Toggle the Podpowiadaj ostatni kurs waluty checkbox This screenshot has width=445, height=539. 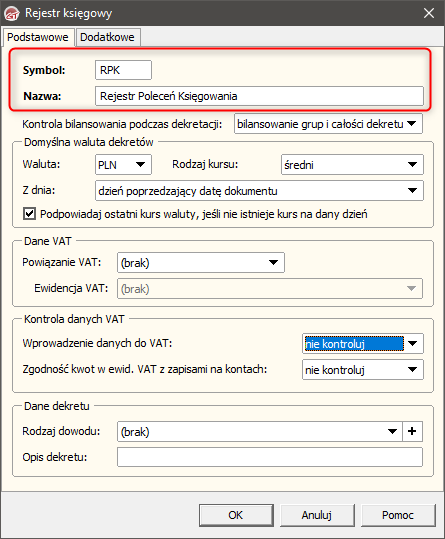(29, 213)
